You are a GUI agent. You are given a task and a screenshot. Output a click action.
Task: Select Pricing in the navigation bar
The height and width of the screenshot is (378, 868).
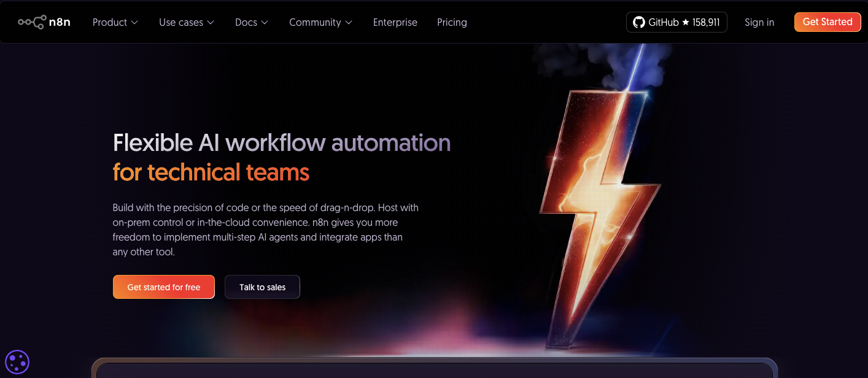pos(452,22)
